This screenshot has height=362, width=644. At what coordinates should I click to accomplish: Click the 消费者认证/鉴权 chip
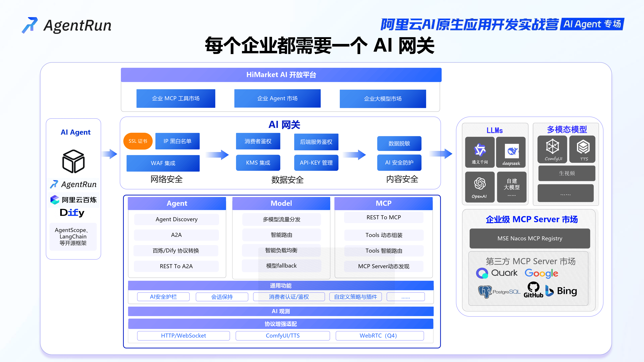tap(289, 297)
